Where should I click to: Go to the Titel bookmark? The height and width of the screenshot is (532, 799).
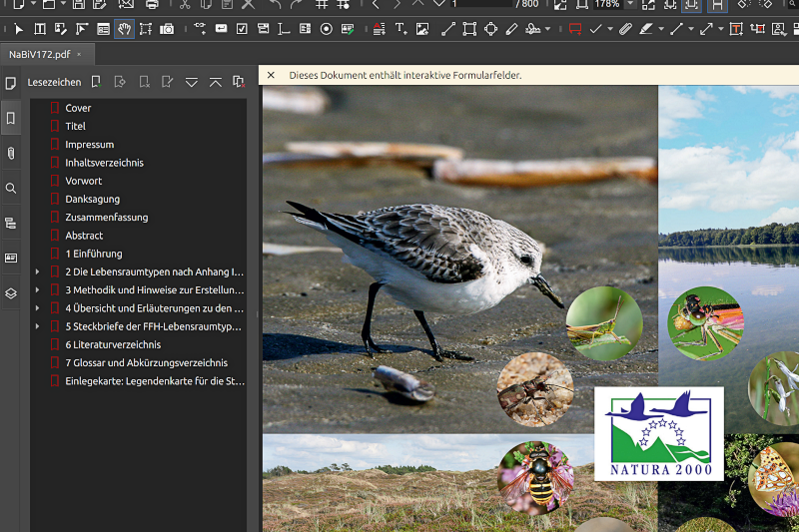point(76,126)
